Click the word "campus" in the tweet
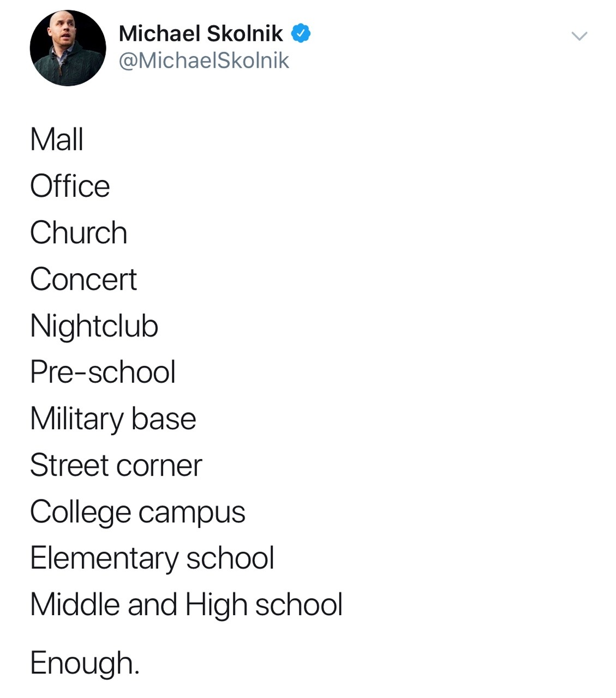The width and height of the screenshot is (616, 698). (192, 513)
